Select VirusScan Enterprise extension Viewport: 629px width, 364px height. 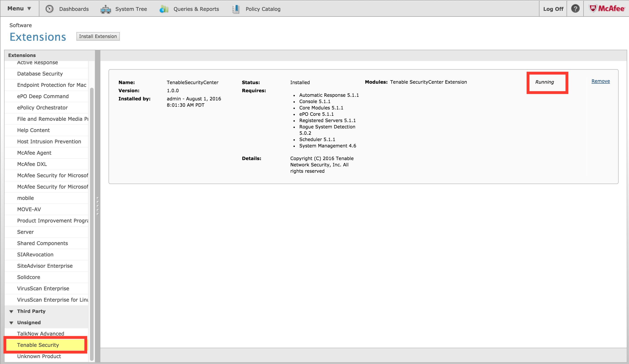[x=46, y=288]
